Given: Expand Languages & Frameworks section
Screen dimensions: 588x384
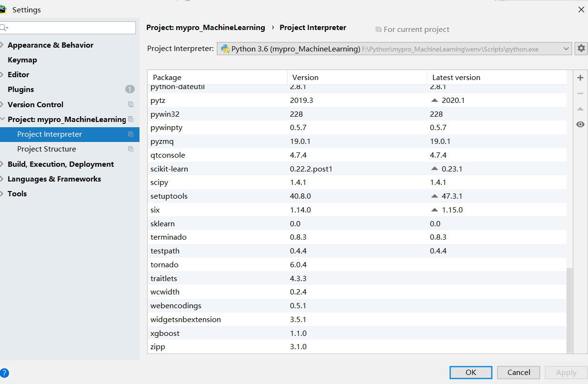Looking at the screenshot, I should [x=3, y=179].
